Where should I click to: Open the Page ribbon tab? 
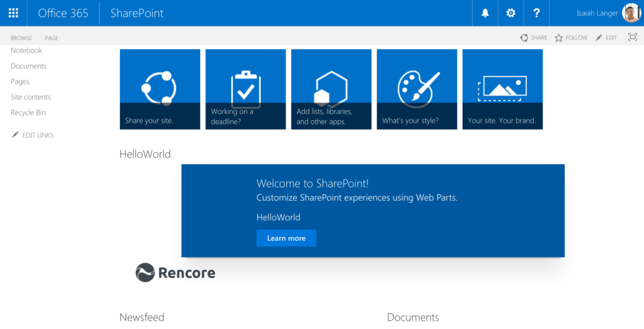coord(52,38)
